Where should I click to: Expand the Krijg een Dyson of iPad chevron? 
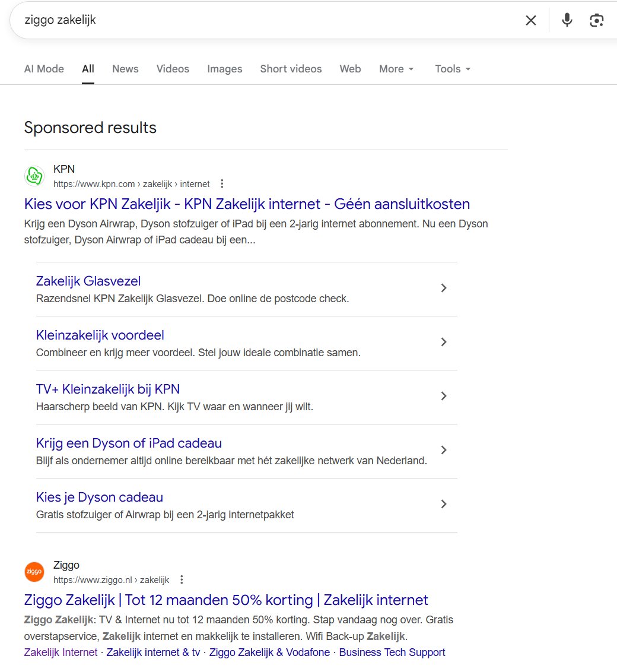pyautogui.click(x=444, y=450)
